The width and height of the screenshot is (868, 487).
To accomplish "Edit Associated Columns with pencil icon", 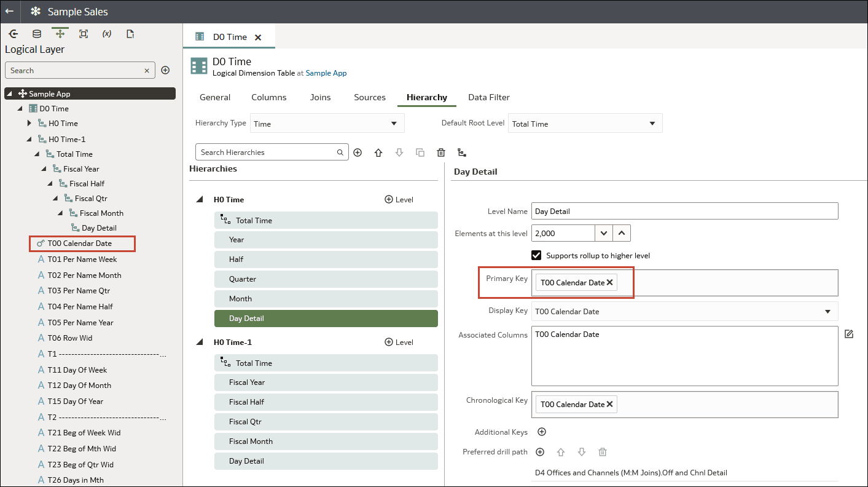I will (x=849, y=334).
